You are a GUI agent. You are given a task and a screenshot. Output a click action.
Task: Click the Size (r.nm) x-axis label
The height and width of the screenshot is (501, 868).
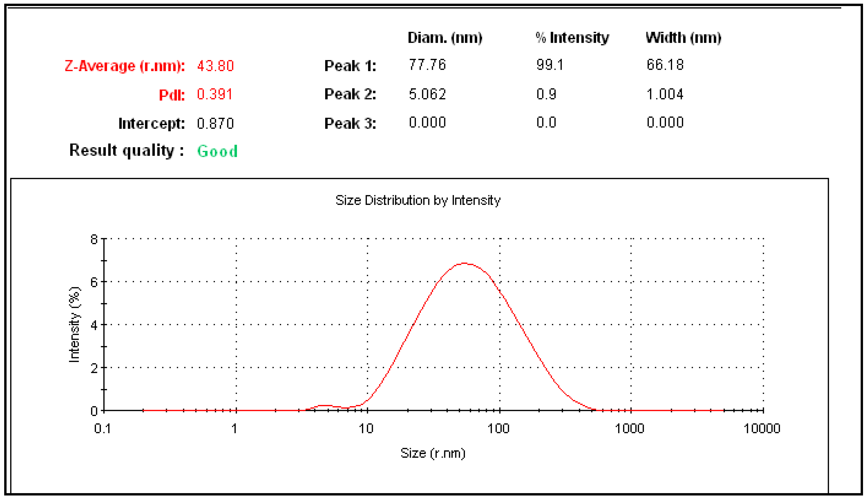[x=433, y=453]
